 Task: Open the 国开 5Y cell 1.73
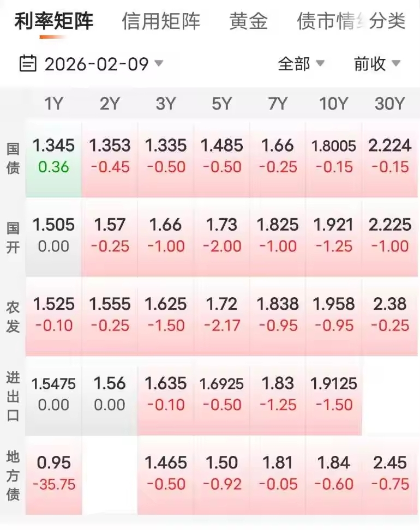coord(221,235)
